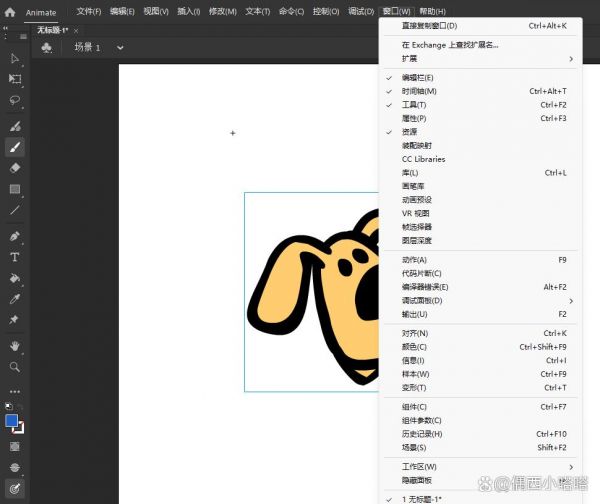Uncheck 时间轴(M) timeline panel in menu
Image resolution: width=600 pixels, height=504 pixels.
tap(419, 91)
